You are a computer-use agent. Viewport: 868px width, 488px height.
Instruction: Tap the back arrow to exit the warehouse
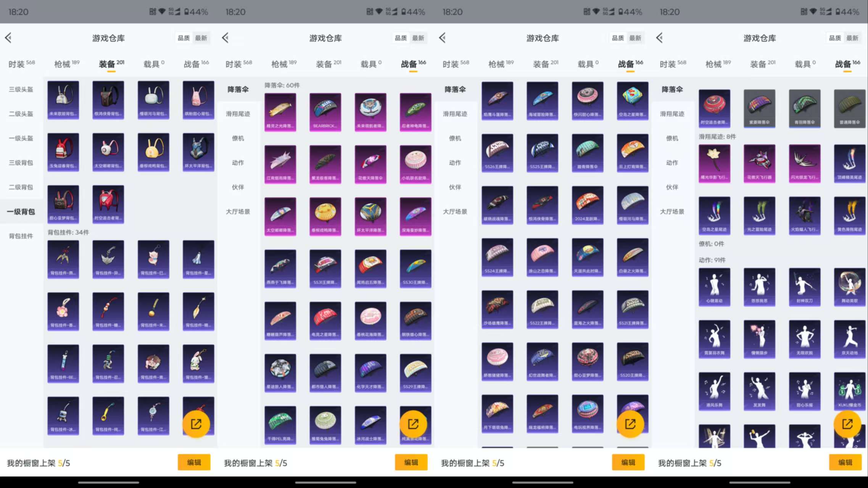[9, 38]
